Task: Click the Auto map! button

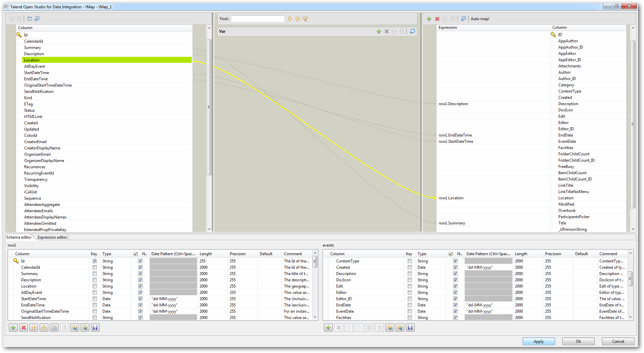Action: (480, 19)
